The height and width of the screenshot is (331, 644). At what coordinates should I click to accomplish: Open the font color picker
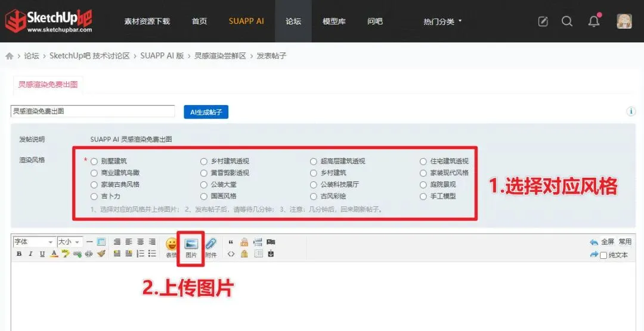tap(54, 254)
